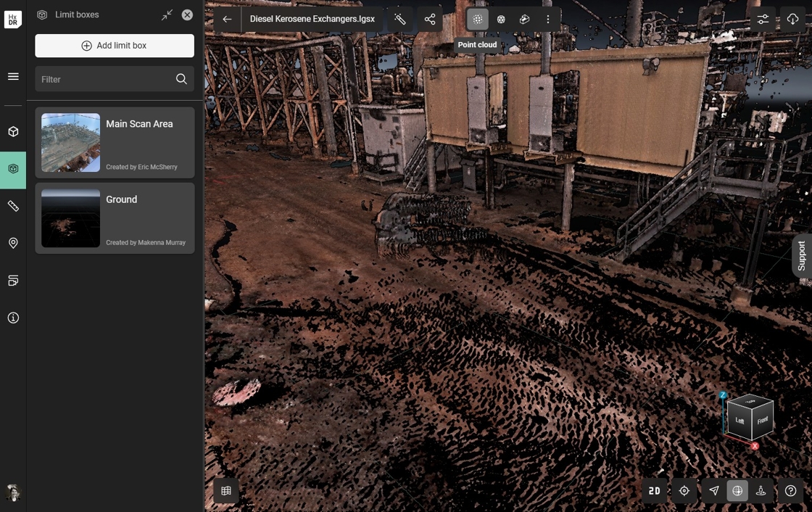Viewport: 812px width, 512px height.
Task: Open the vertical Support tab
Action: tap(801, 256)
